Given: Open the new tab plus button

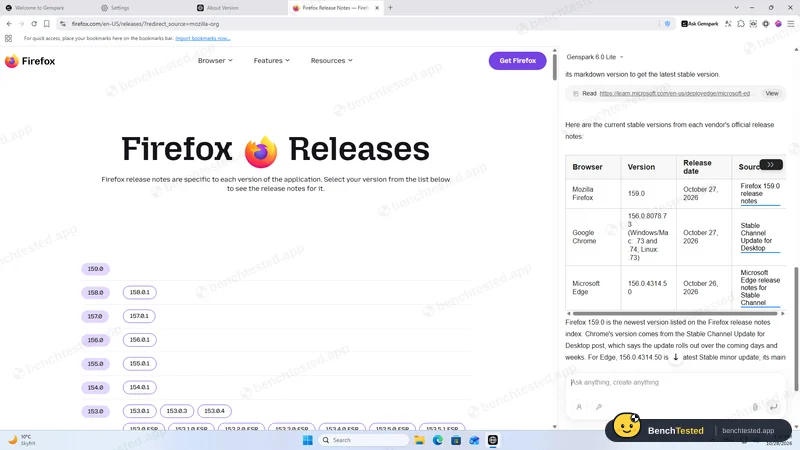Looking at the screenshot, I should tap(390, 8).
